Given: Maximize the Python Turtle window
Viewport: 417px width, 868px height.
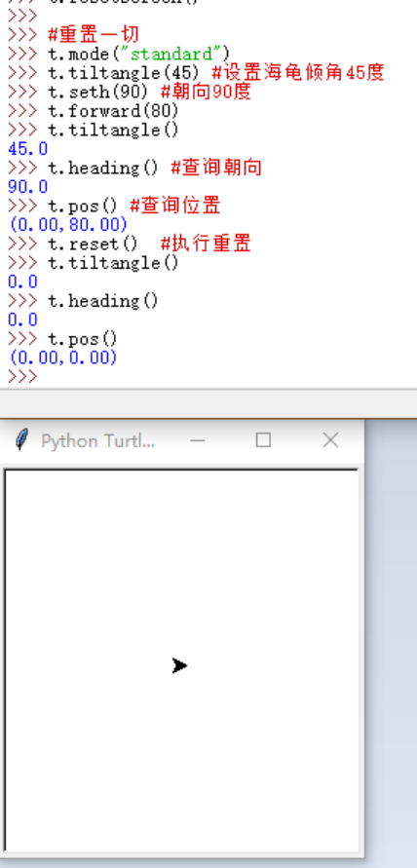Looking at the screenshot, I should [x=264, y=440].
